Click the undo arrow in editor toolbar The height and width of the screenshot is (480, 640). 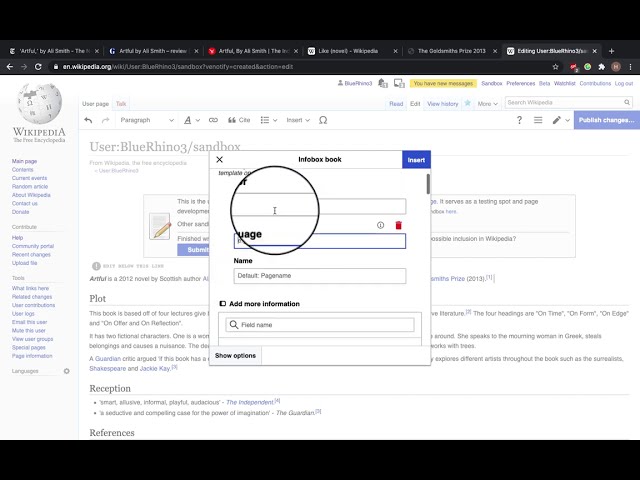pos(88,120)
